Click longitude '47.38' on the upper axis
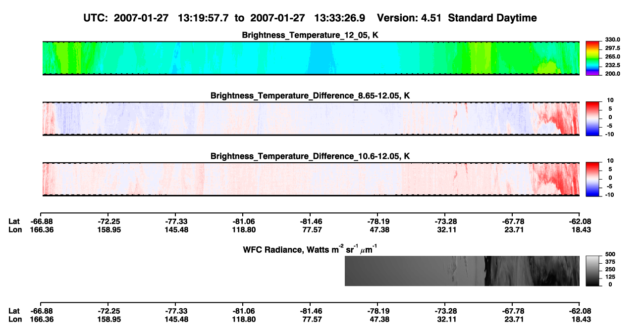 tap(377, 230)
